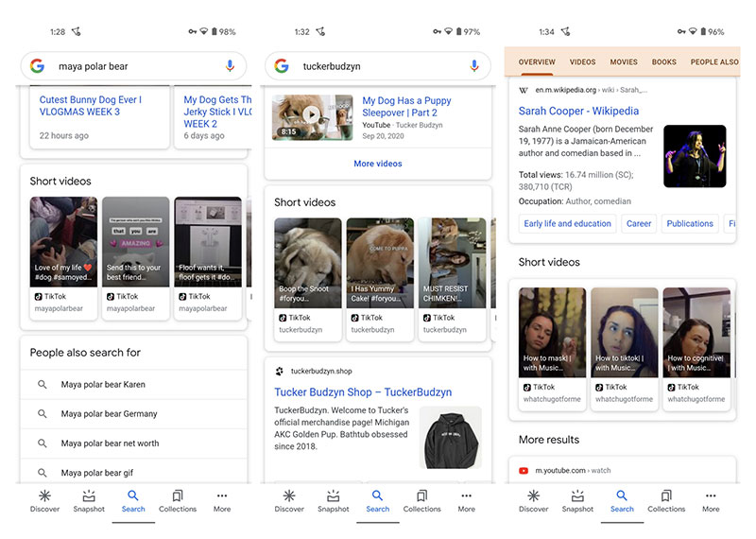This screenshot has height=539, width=756.
Task: Switch to the BOOKS tab
Action: (664, 62)
